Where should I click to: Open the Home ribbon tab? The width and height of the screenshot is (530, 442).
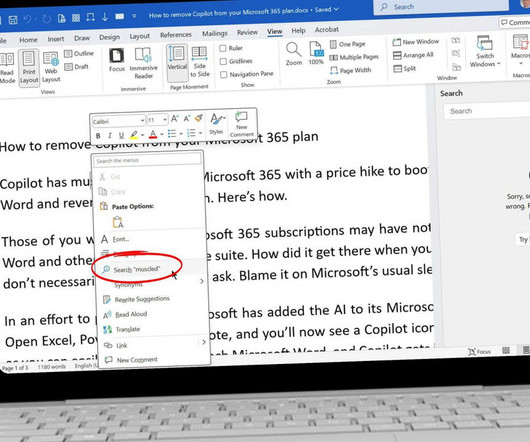[x=28, y=40]
